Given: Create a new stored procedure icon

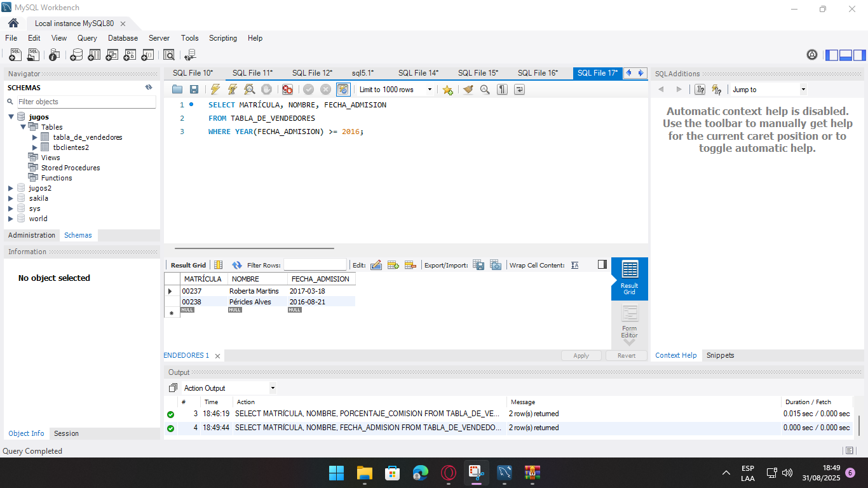Looking at the screenshot, I should (130, 55).
